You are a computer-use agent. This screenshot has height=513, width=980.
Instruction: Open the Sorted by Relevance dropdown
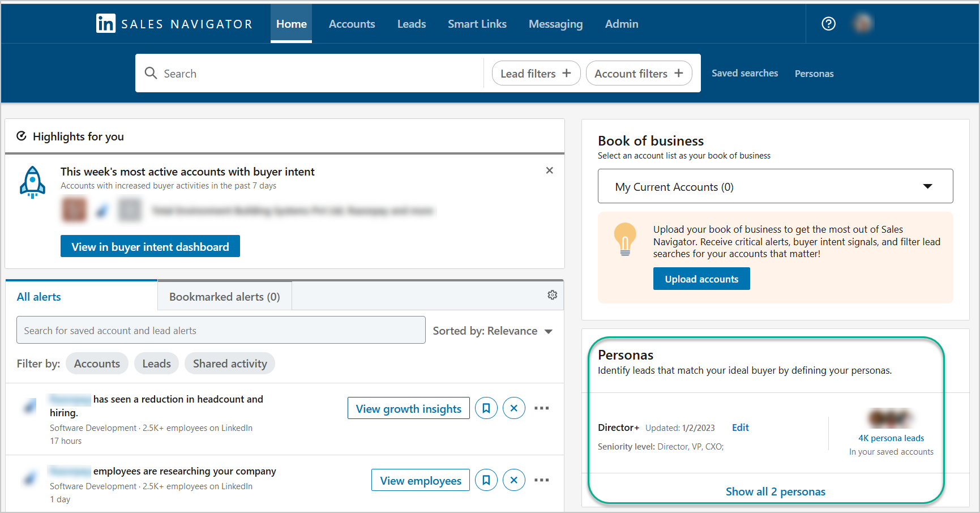point(494,331)
